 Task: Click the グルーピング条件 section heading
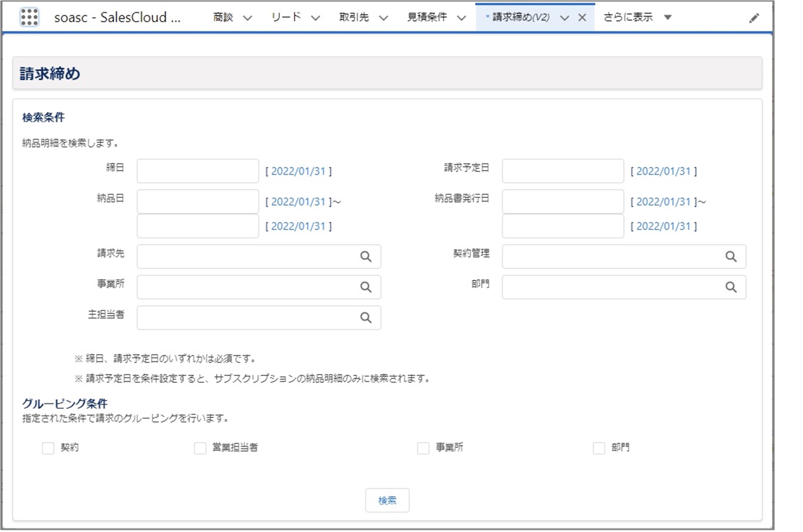(x=65, y=404)
